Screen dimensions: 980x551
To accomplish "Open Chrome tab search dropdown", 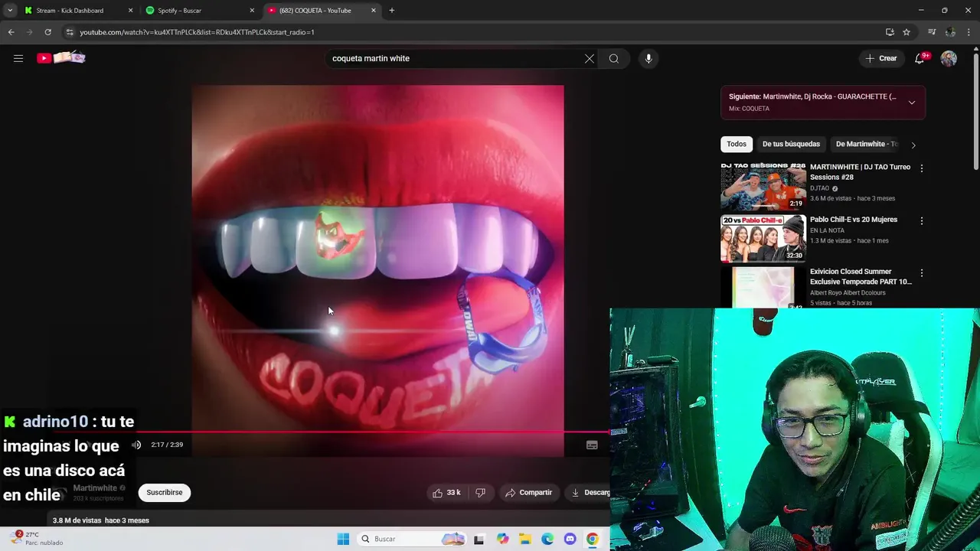I will point(10,11).
